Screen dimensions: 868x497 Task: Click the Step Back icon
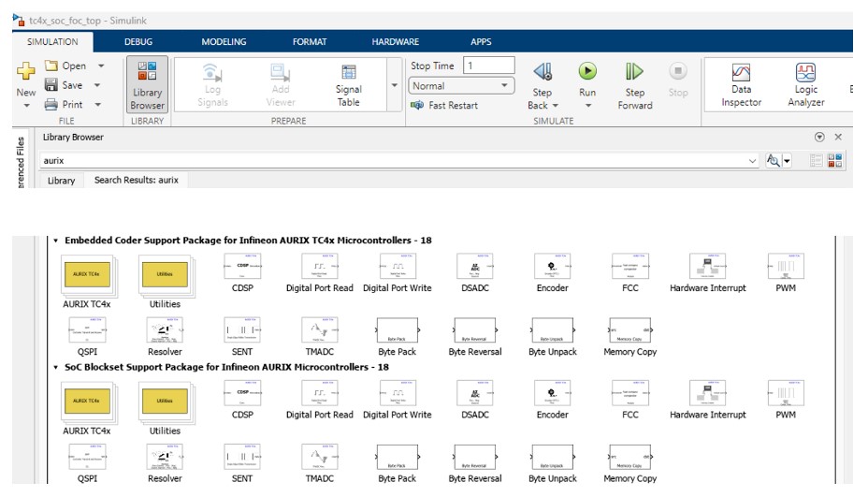coord(542,71)
